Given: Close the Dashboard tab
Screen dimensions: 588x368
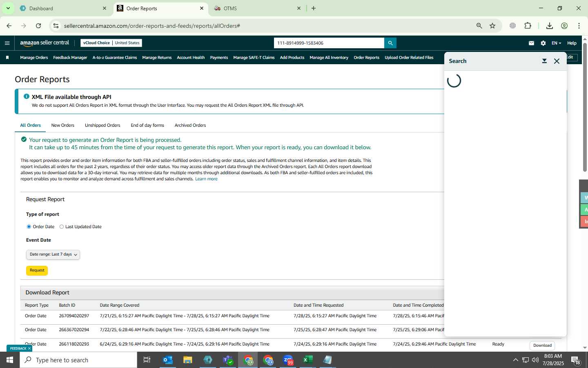Looking at the screenshot, I should coord(105,8).
